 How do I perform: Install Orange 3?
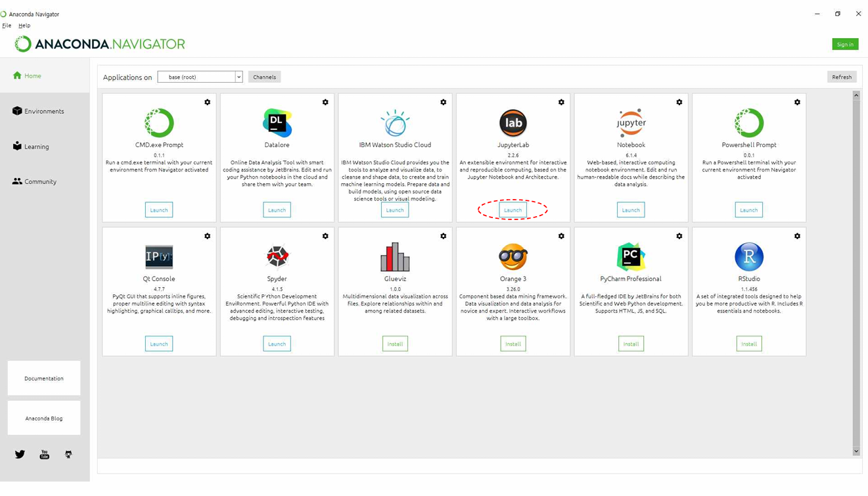click(x=513, y=344)
